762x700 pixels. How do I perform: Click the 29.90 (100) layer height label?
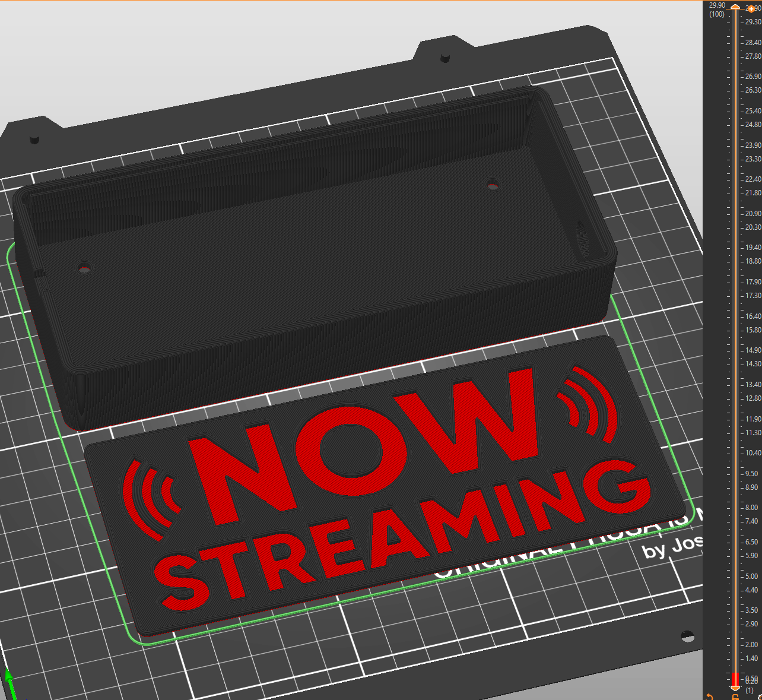(716, 9)
